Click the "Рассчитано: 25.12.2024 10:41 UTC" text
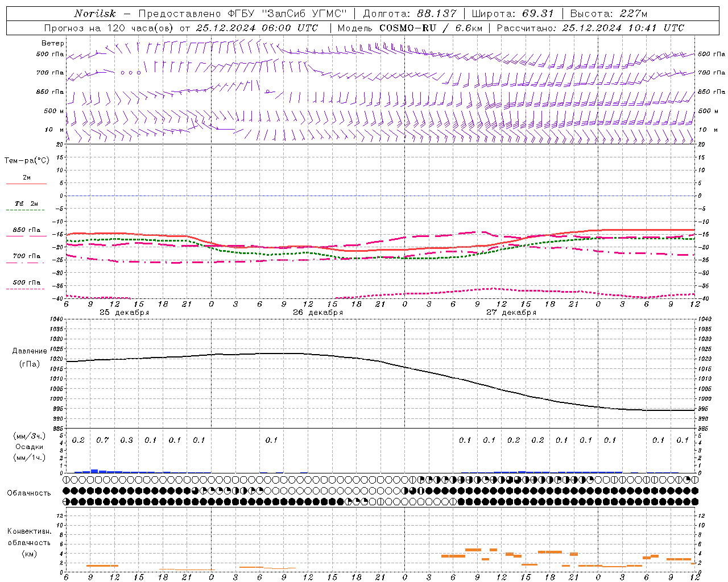 590,28
